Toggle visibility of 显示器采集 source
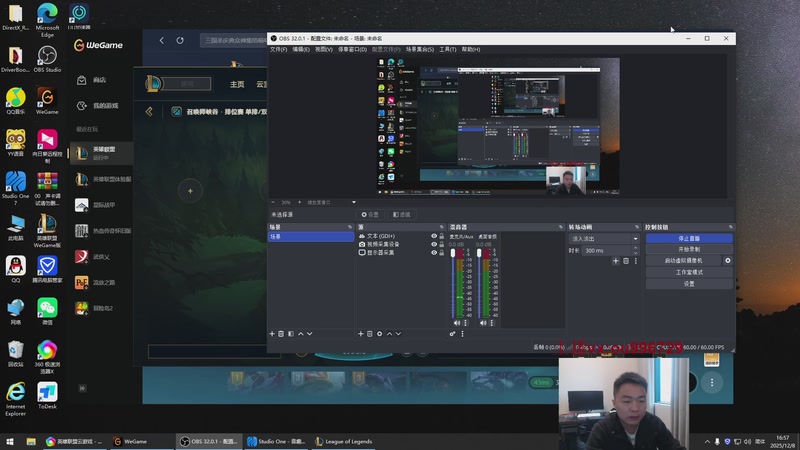Image resolution: width=800 pixels, height=450 pixels. point(434,253)
